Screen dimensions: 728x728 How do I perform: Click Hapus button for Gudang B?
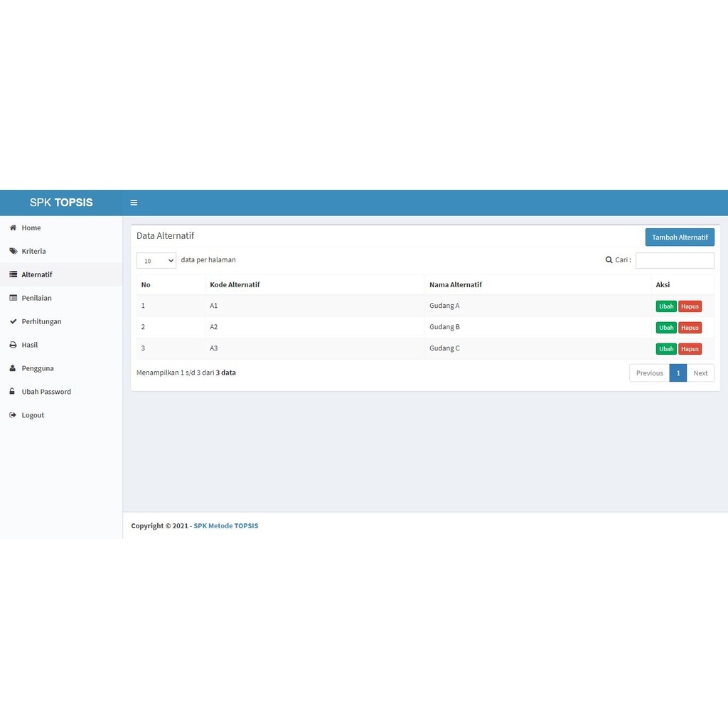690,328
